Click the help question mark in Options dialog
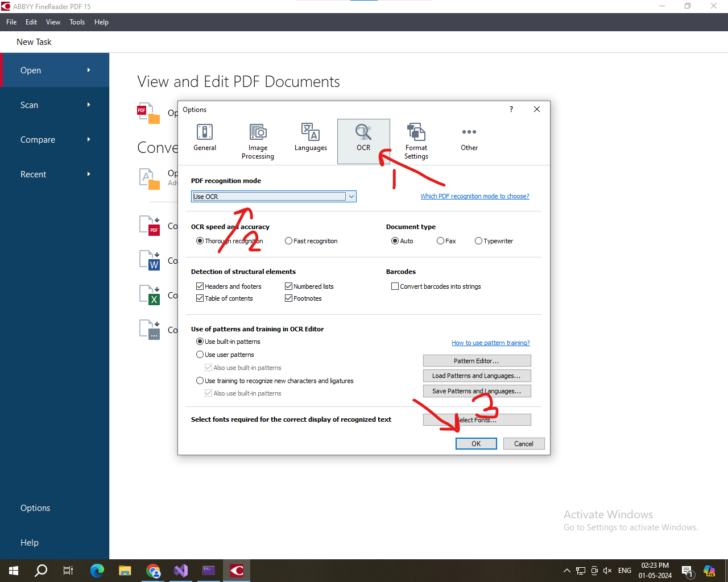This screenshot has width=728, height=582. [511, 109]
